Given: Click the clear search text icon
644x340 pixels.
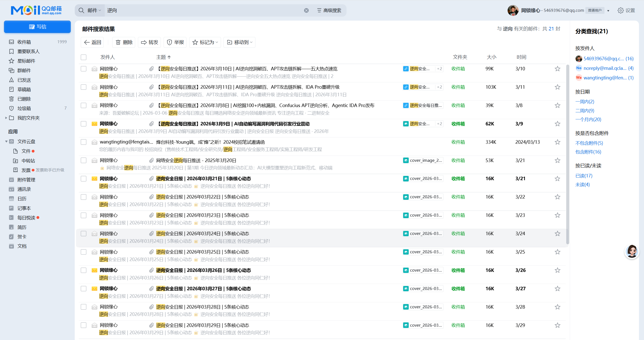Looking at the screenshot, I should [x=306, y=10].
